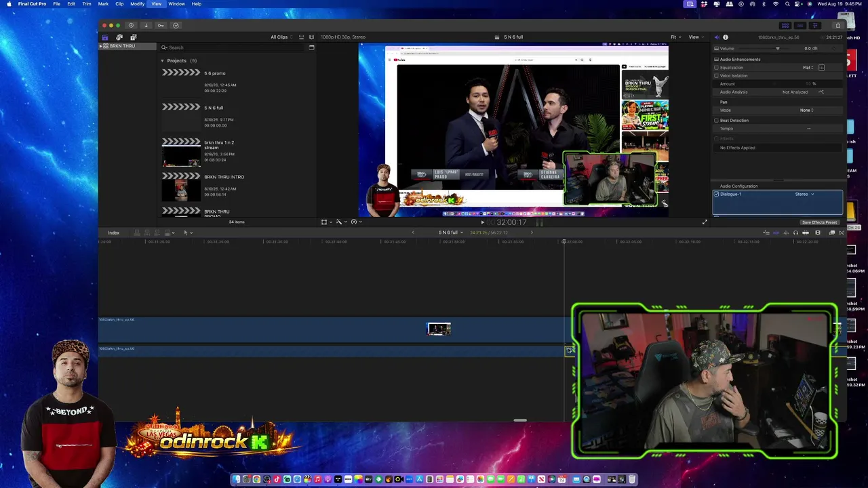Show or hide the Browser panel
This screenshot has height=488, width=868.
click(785, 26)
